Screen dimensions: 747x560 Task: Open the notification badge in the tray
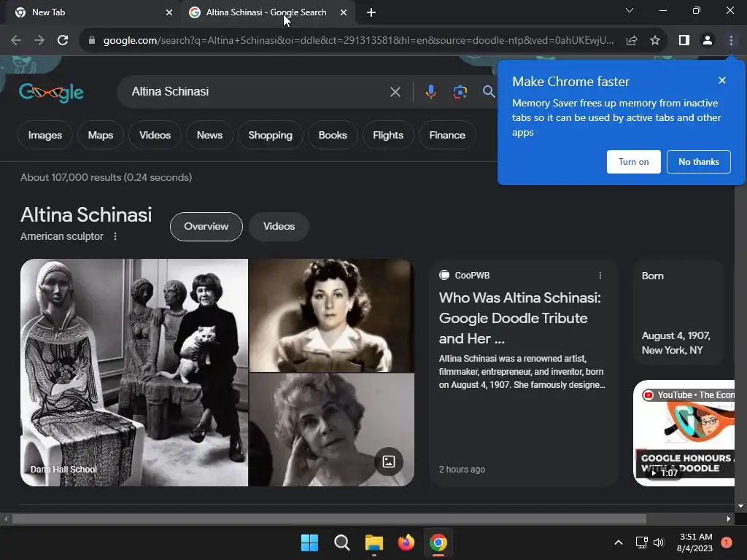tap(727, 542)
